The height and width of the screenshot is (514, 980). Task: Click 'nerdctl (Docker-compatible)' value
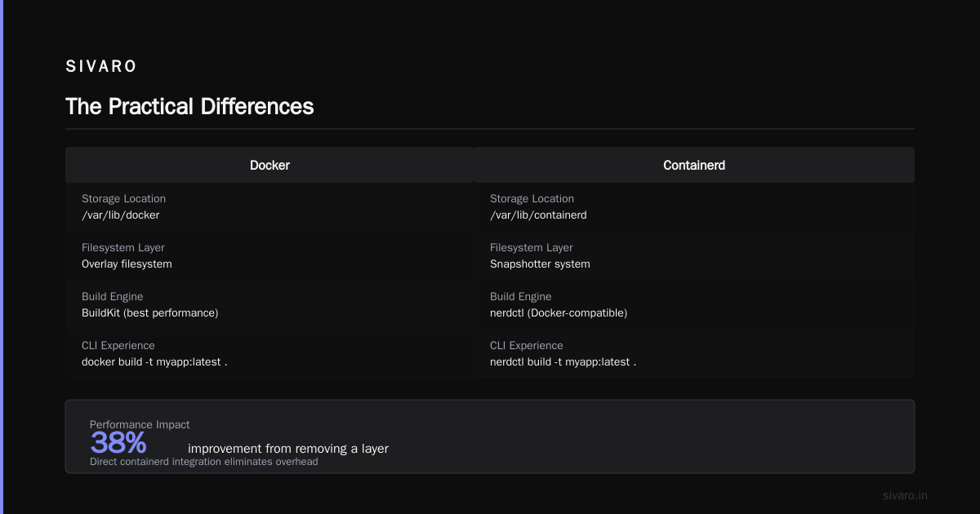559,313
